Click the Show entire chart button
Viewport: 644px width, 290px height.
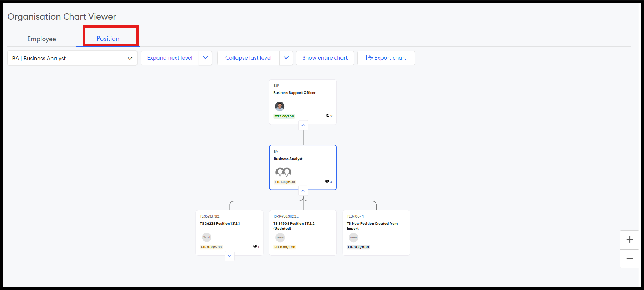[325, 58]
